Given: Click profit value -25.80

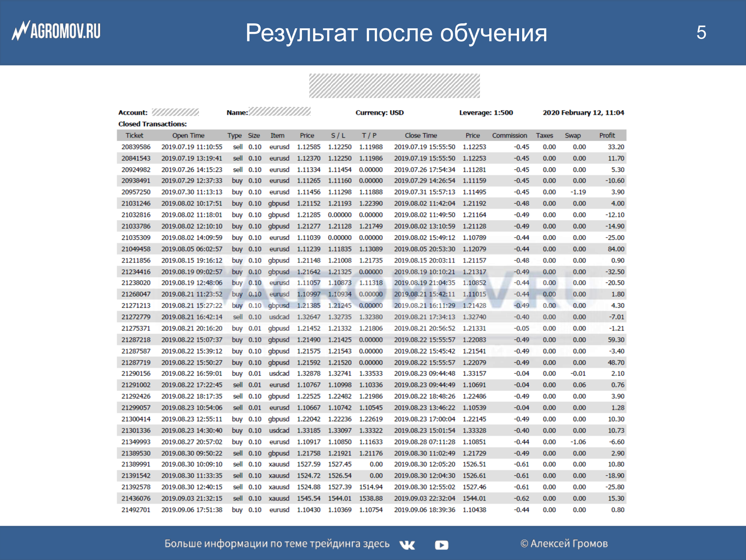Looking at the screenshot, I should click(615, 487).
